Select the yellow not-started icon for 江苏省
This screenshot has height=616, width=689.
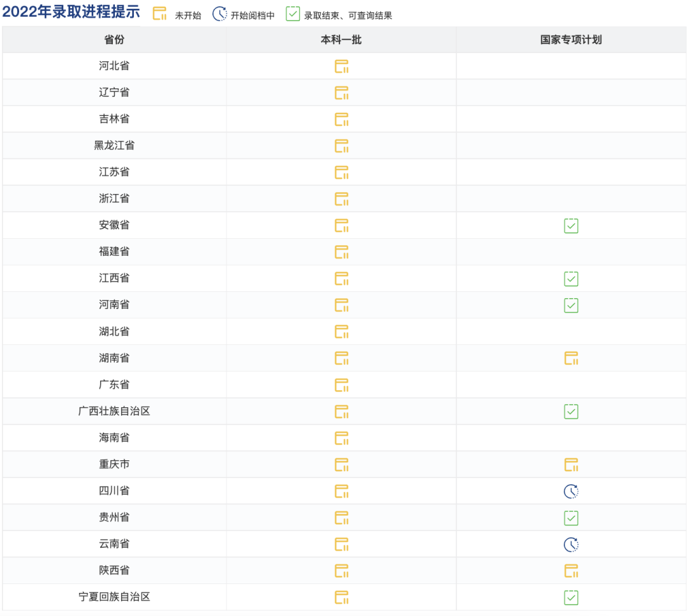[x=341, y=172]
